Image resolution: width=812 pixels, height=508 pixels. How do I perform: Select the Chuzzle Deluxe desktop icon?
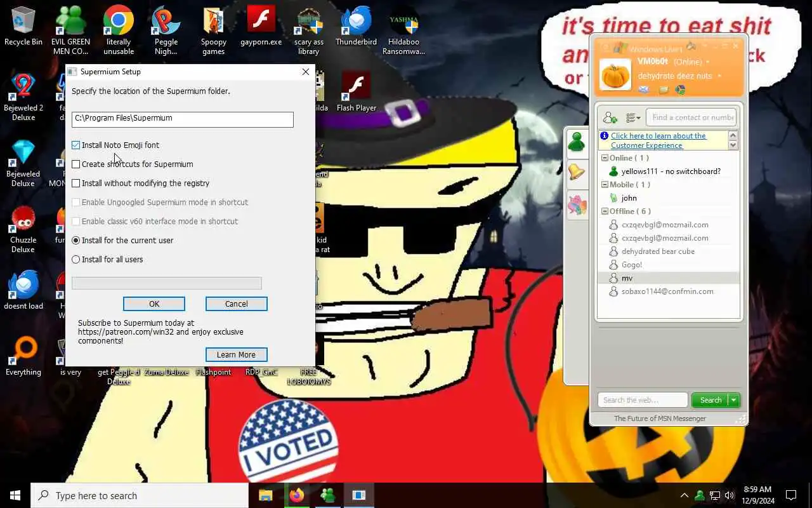tap(23, 229)
